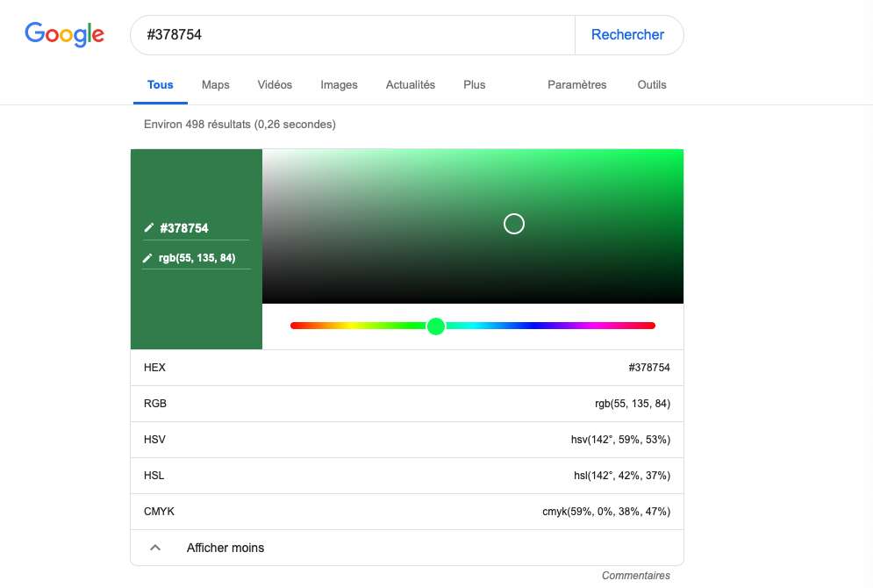Click the pencil icon beside rgb(55, 135, 84)
Image resolution: width=873 pixels, height=588 pixels.
tap(149, 258)
